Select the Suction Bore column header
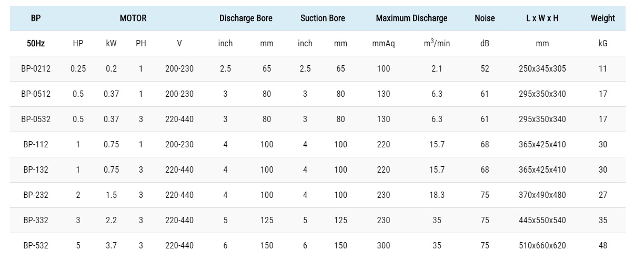 tap(323, 18)
